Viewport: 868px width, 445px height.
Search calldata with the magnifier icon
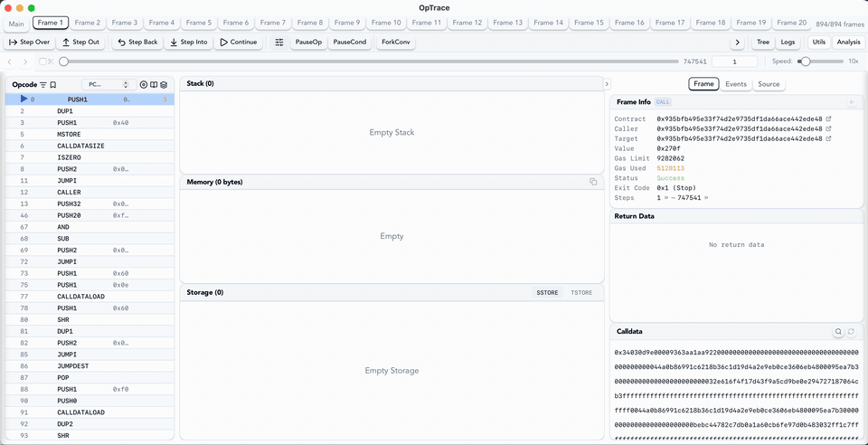838,332
